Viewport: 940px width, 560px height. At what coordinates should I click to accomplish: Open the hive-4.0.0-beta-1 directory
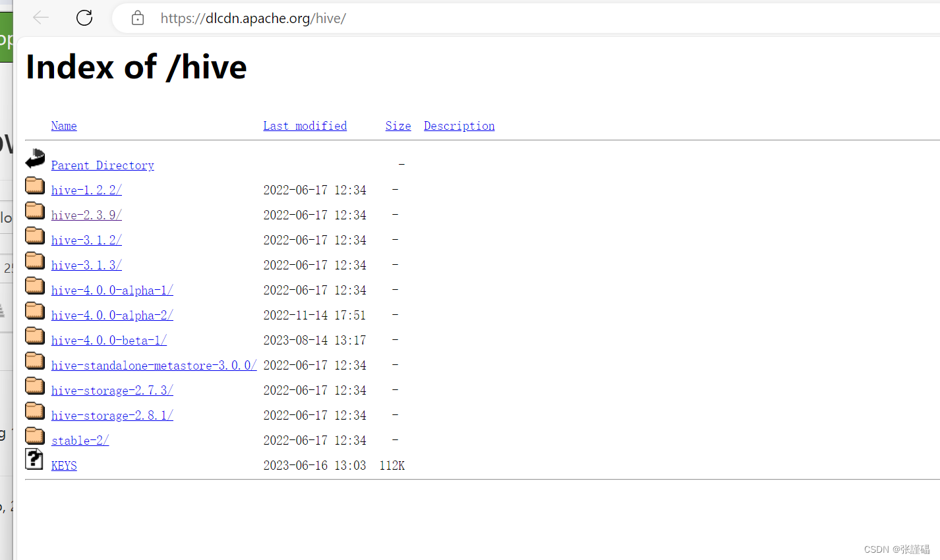[109, 340]
